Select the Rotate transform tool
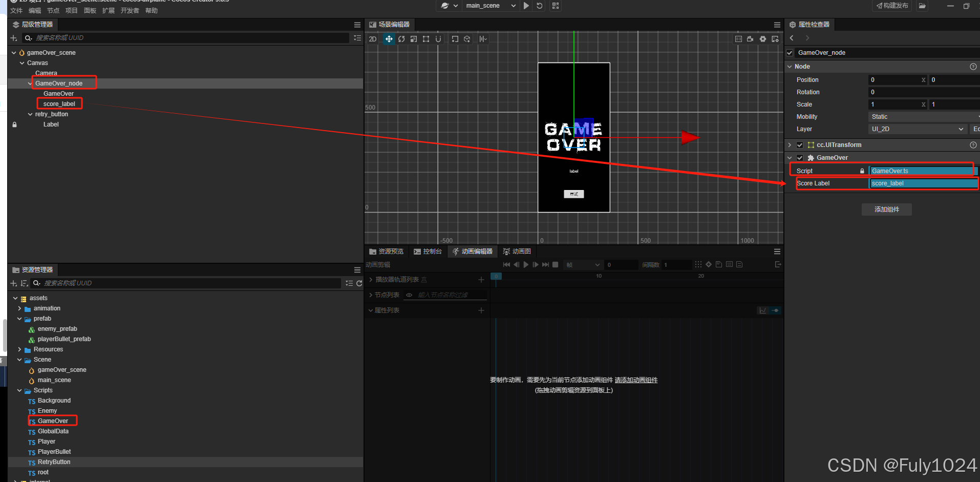 pos(401,39)
